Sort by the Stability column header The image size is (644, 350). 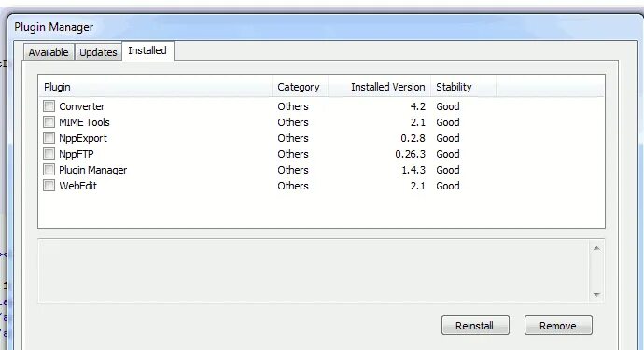463,87
